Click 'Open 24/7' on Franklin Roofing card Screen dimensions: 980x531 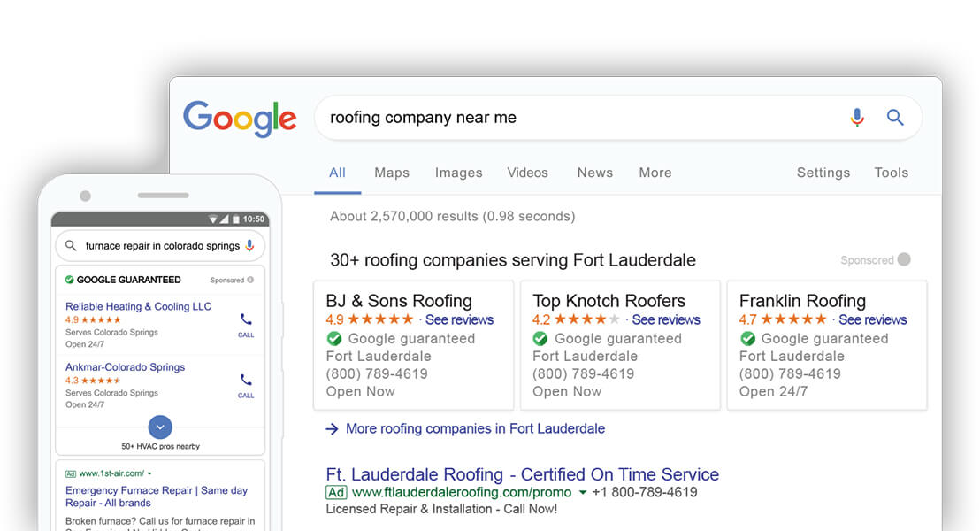click(x=773, y=391)
